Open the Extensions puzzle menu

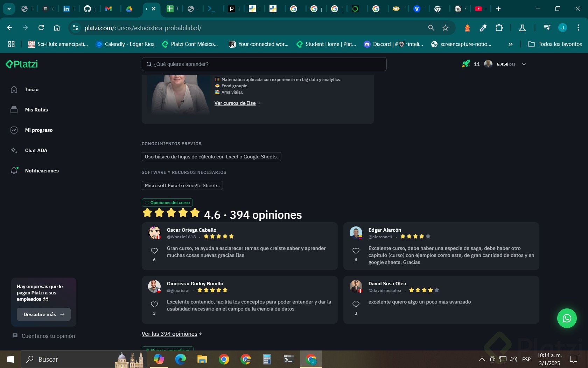point(499,28)
